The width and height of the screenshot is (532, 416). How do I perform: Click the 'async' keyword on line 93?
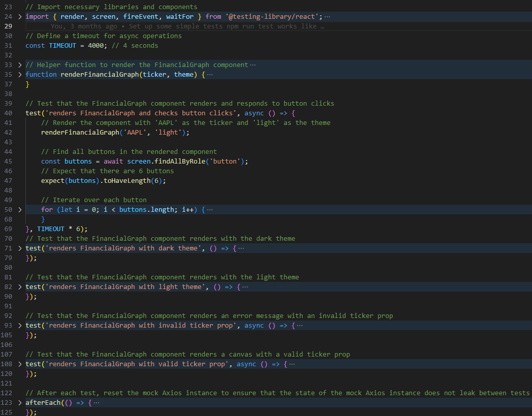point(254,326)
